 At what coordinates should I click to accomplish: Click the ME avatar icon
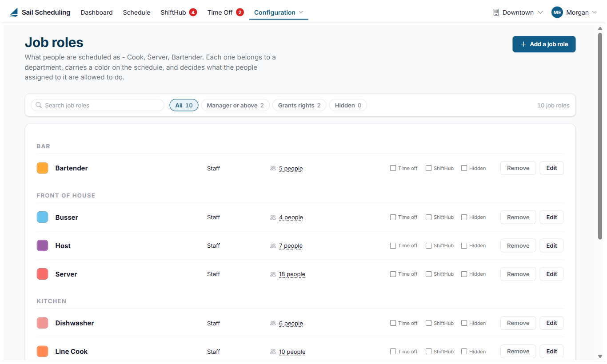(557, 12)
